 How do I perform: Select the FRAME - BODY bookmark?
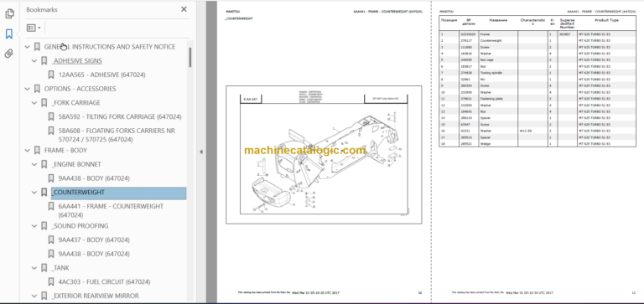[x=65, y=150]
